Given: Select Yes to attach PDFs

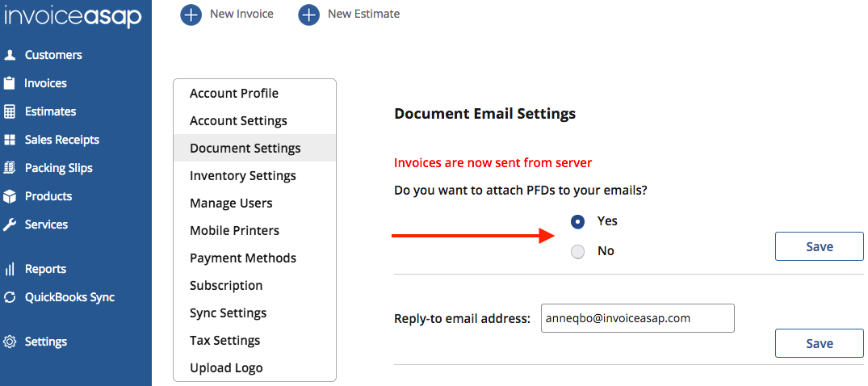Looking at the screenshot, I should coord(577,221).
